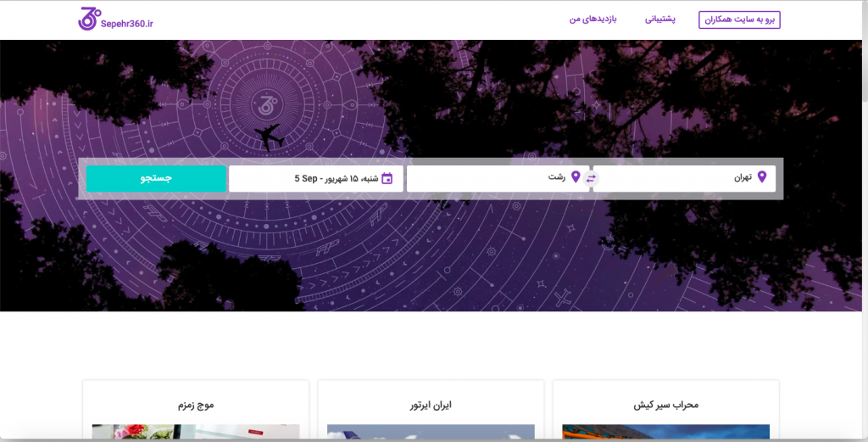Open the calendar icon in date field
The width and height of the screenshot is (868, 442).
(387, 178)
